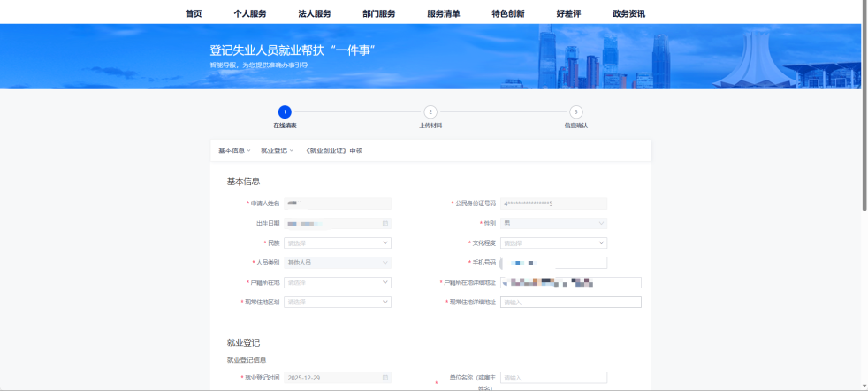Expand the 就业登记 section dropdown
The height and width of the screenshot is (391, 868).
pos(278,150)
